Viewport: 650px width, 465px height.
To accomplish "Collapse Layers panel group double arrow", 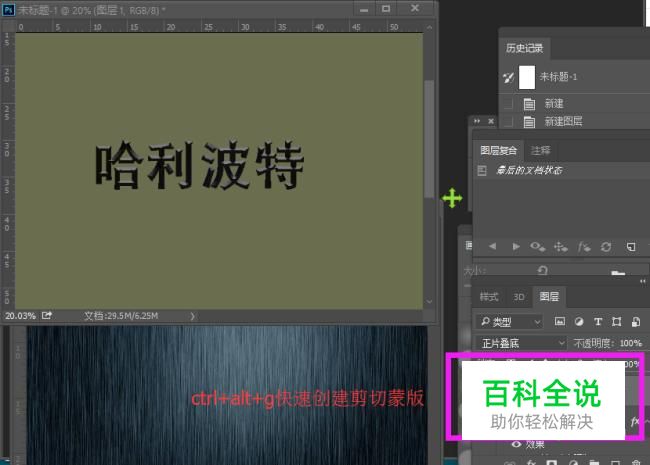I will (643, 281).
